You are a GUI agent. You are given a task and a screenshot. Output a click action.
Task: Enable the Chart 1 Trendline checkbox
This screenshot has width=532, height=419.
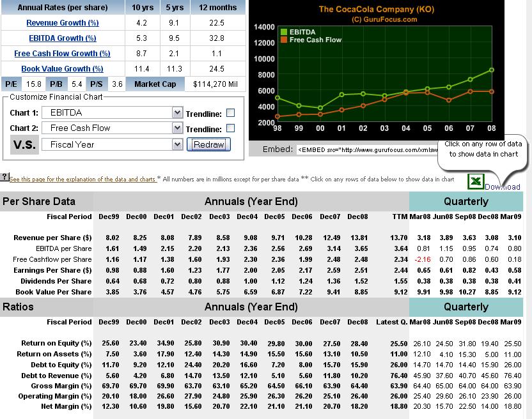tap(231, 113)
